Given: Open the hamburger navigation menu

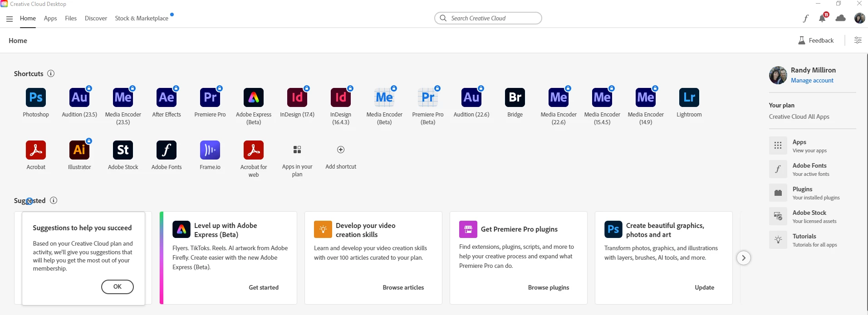Looking at the screenshot, I should 10,19.
